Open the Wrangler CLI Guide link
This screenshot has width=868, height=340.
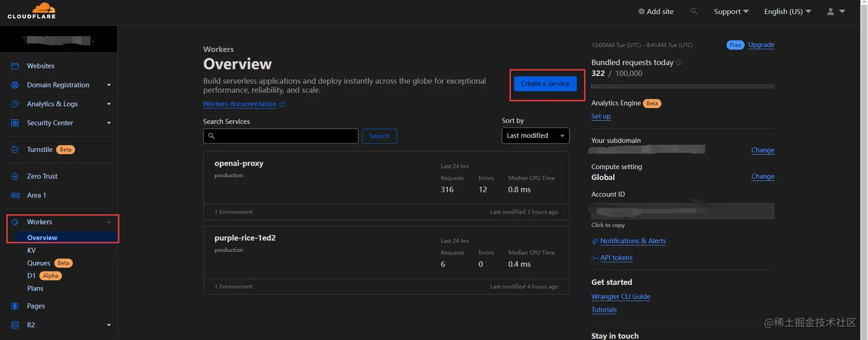(621, 297)
